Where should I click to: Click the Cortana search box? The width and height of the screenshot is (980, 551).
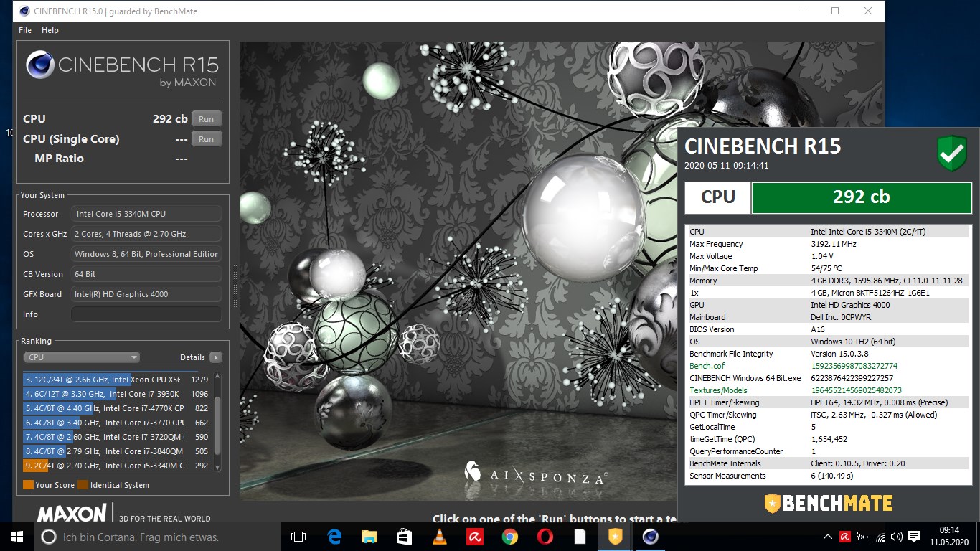tap(158, 537)
